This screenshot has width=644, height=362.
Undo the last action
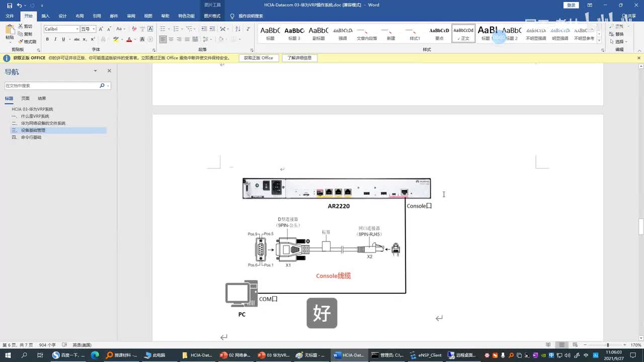coord(19,5)
